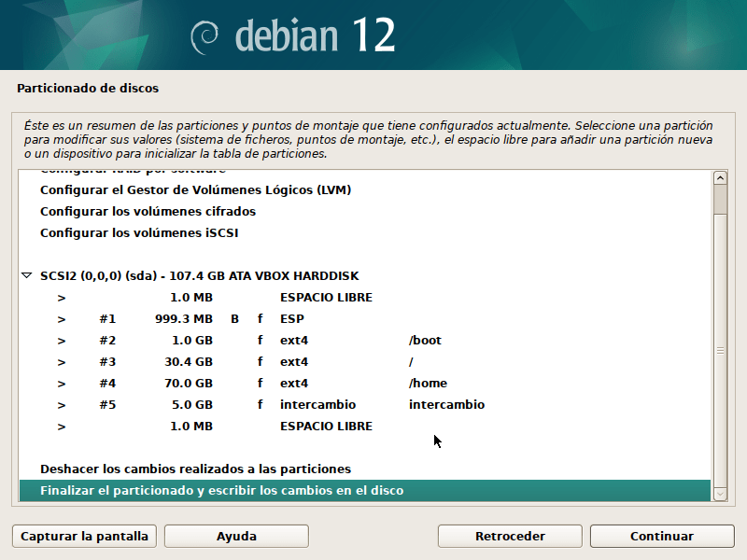Click the Retroceder button
The image size is (747, 560).
[510, 536]
